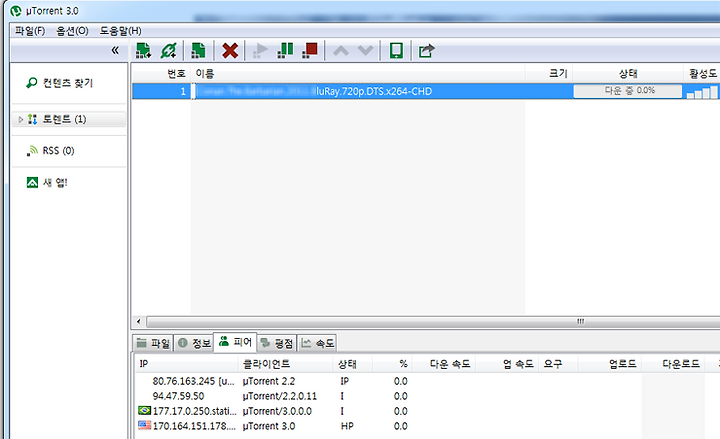The image size is (720, 439).
Task: Click the Share toolbar icon
Action: [x=426, y=51]
